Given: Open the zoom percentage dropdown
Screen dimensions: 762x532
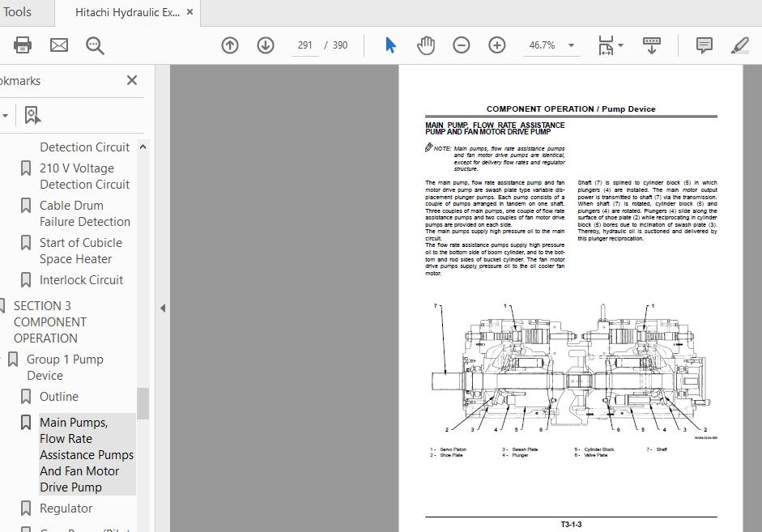Looking at the screenshot, I should tap(571, 45).
